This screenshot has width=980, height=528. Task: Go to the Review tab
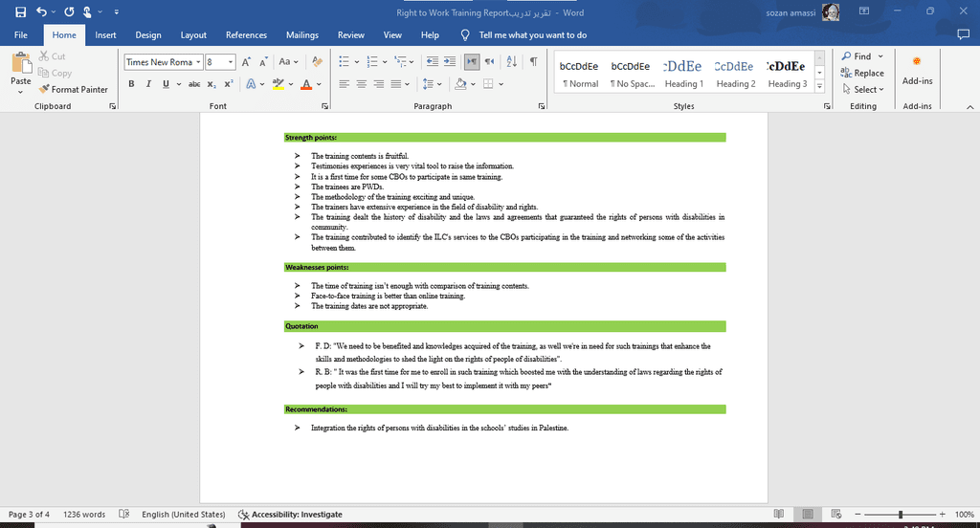350,35
